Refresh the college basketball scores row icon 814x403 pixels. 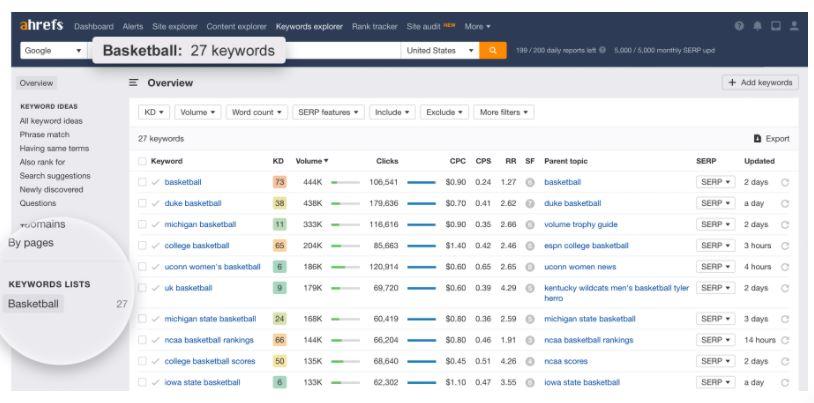[785, 361]
